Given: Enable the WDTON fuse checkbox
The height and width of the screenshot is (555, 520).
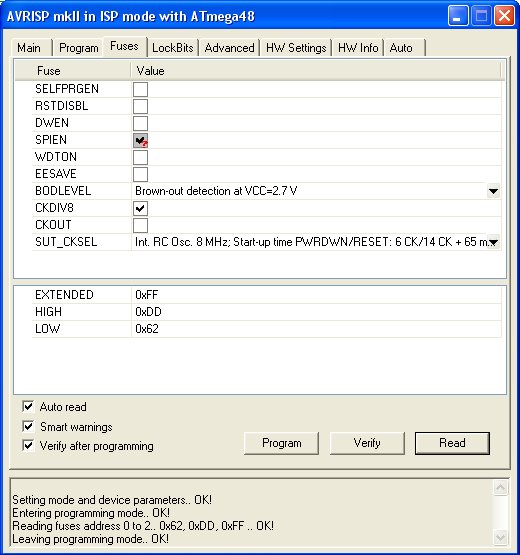Looking at the screenshot, I should (140, 157).
